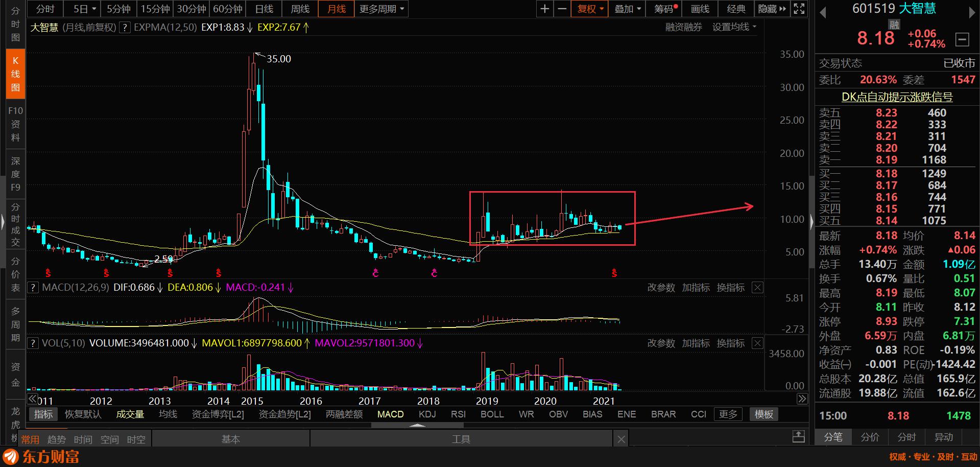Toggle the KDJ indicator
This screenshot has height=467, width=980.
(x=427, y=414)
